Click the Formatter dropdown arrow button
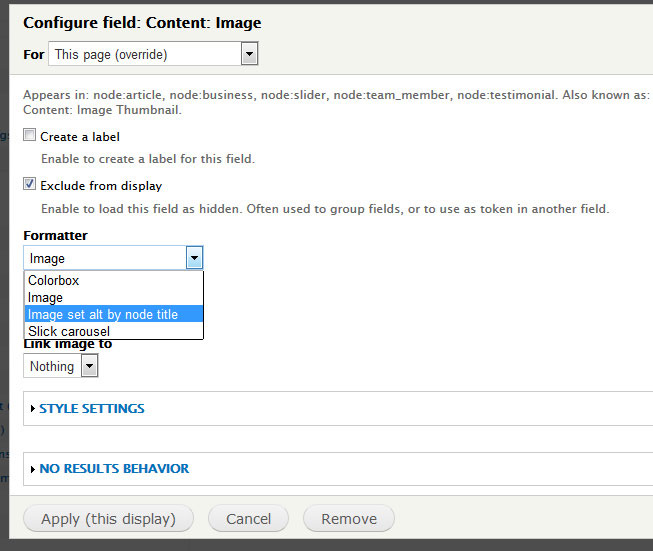This screenshot has width=653, height=551. click(x=195, y=258)
